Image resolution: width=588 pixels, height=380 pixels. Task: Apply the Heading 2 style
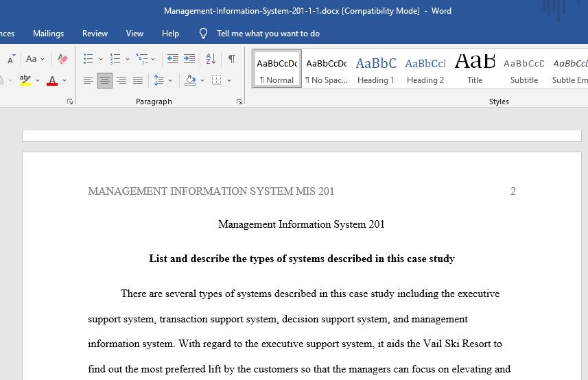pos(425,69)
